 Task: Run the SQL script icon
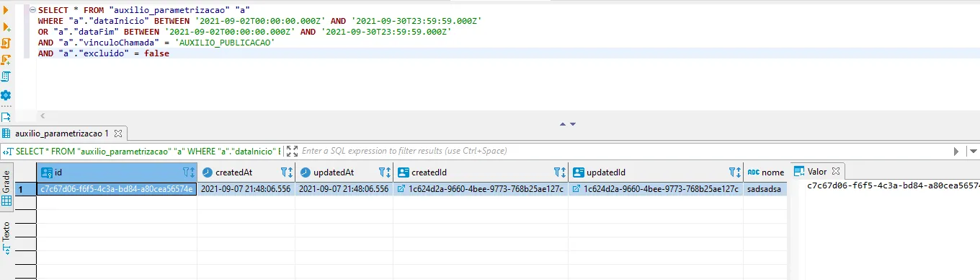[6, 43]
